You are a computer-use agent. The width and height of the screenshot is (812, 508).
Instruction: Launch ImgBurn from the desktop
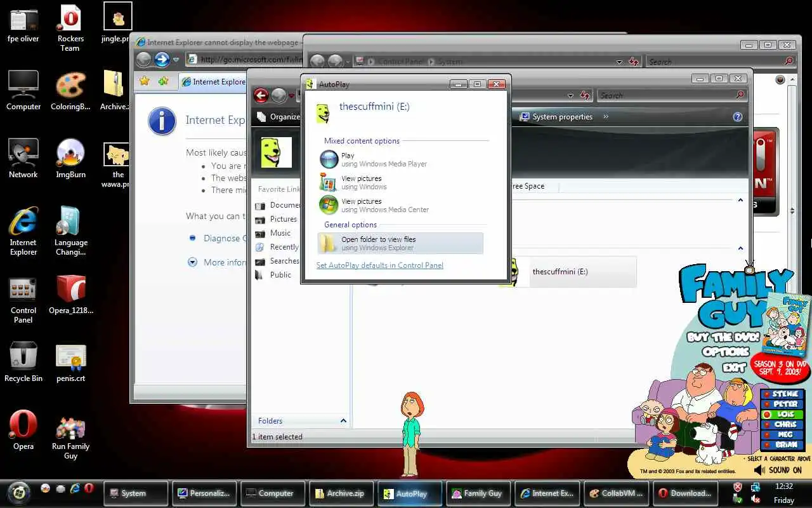pos(70,159)
